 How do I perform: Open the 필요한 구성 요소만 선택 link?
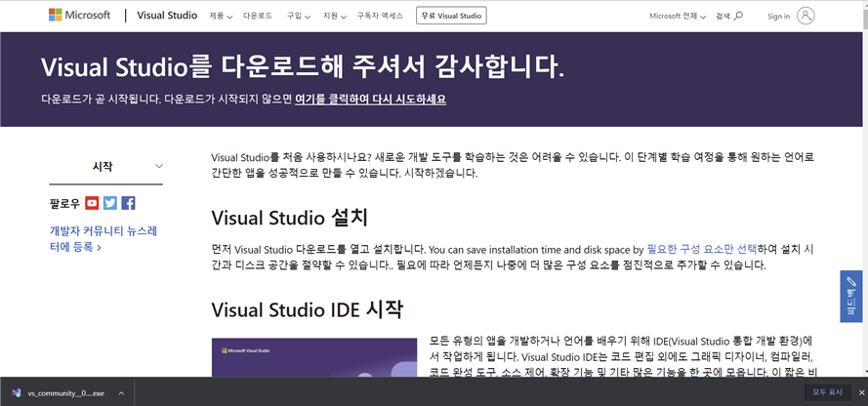click(x=701, y=249)
